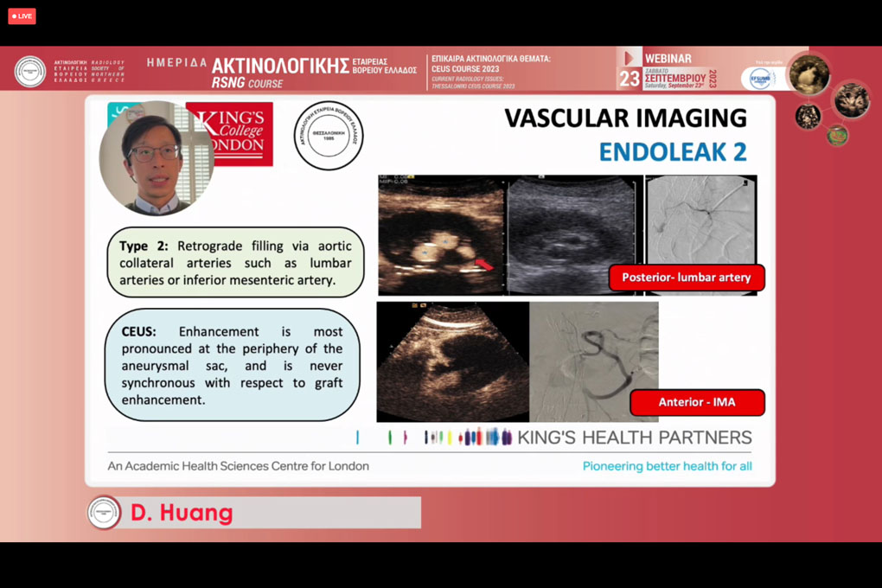Click the EFSUMB logo in the banner
882x588 pixels.
click(x=761, y=79)
